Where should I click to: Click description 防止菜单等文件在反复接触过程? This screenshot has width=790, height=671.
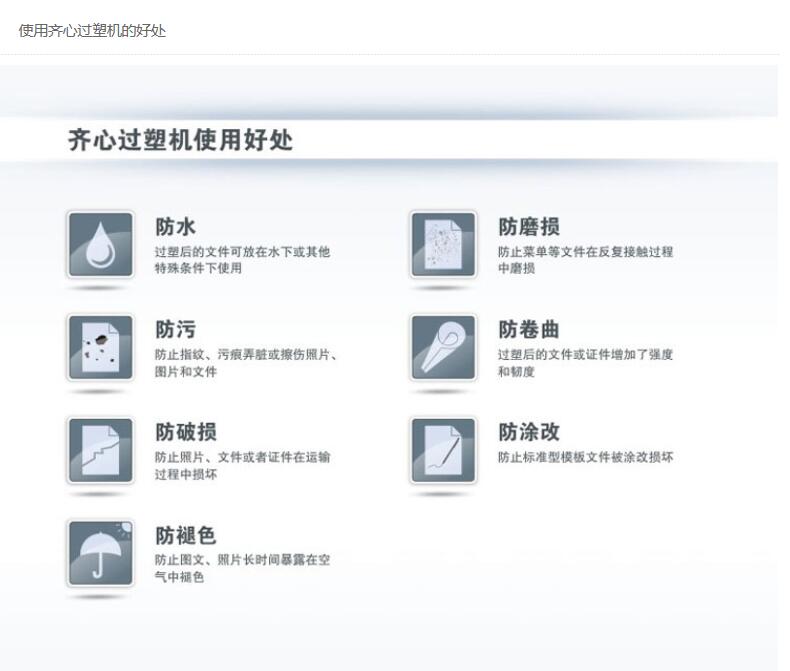[585, 251]
